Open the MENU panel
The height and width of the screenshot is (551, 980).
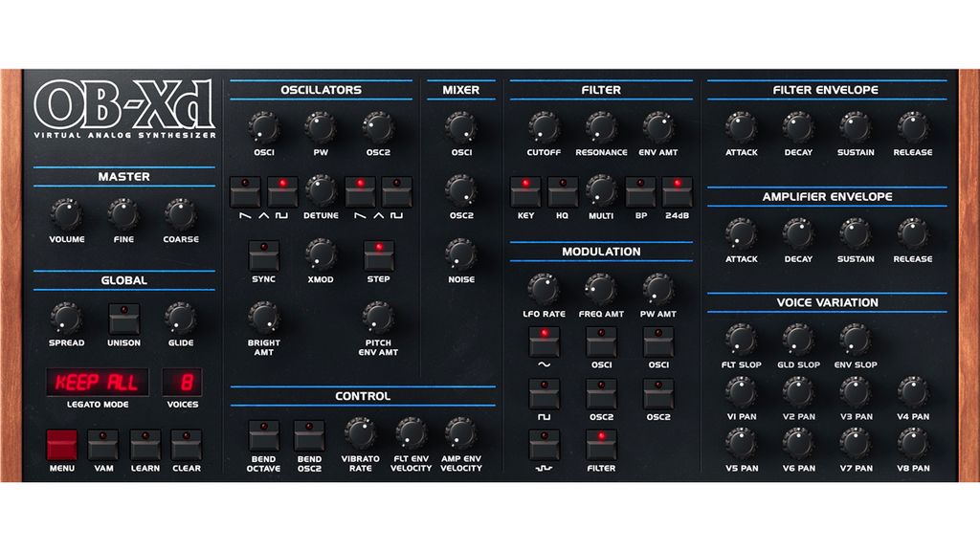coord(60,445)
